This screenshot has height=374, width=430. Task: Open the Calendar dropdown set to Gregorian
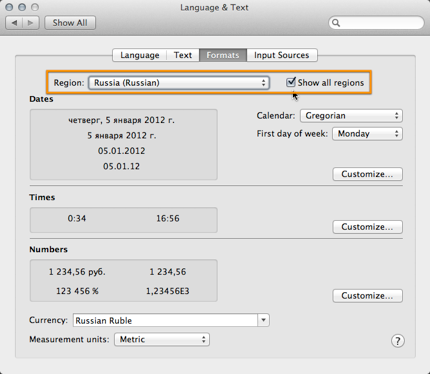click(351, 116)
